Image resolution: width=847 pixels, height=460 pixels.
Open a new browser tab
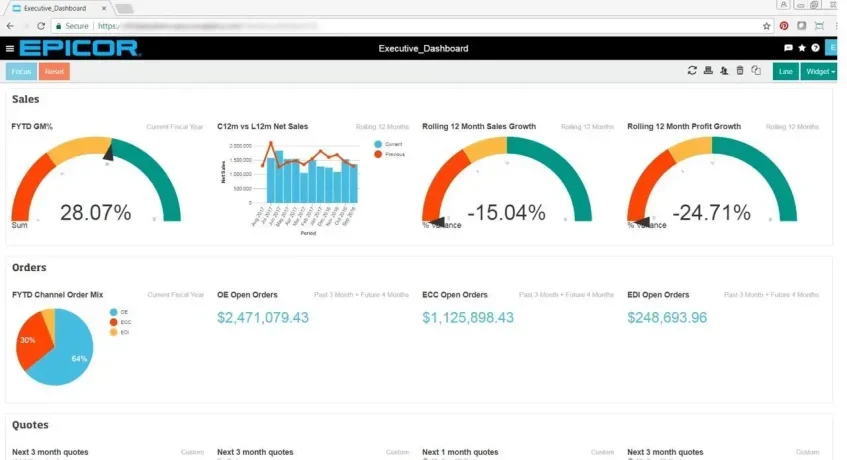[x=124, y=9]
